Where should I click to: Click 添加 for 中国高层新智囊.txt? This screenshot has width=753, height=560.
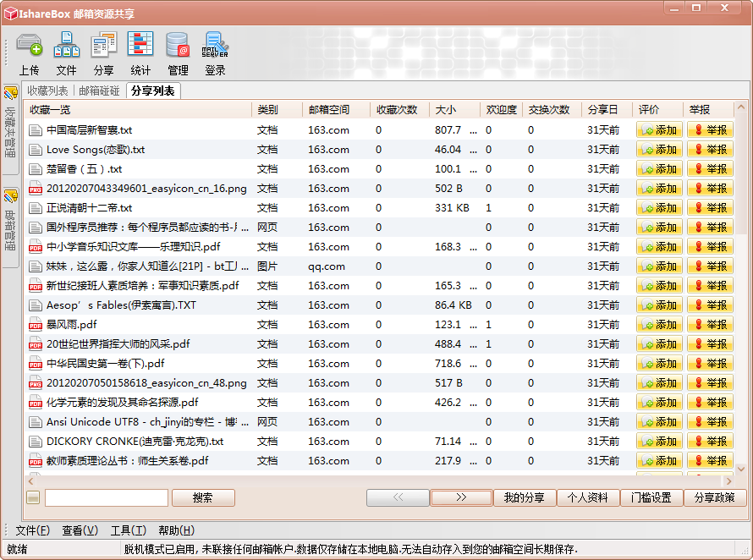(659, 130)
